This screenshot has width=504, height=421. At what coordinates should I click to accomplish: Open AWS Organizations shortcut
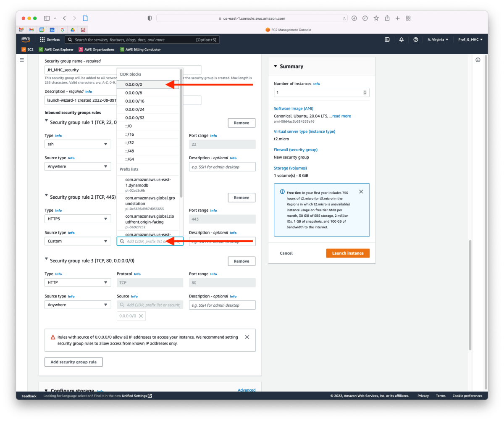click(x=96, y=50)
